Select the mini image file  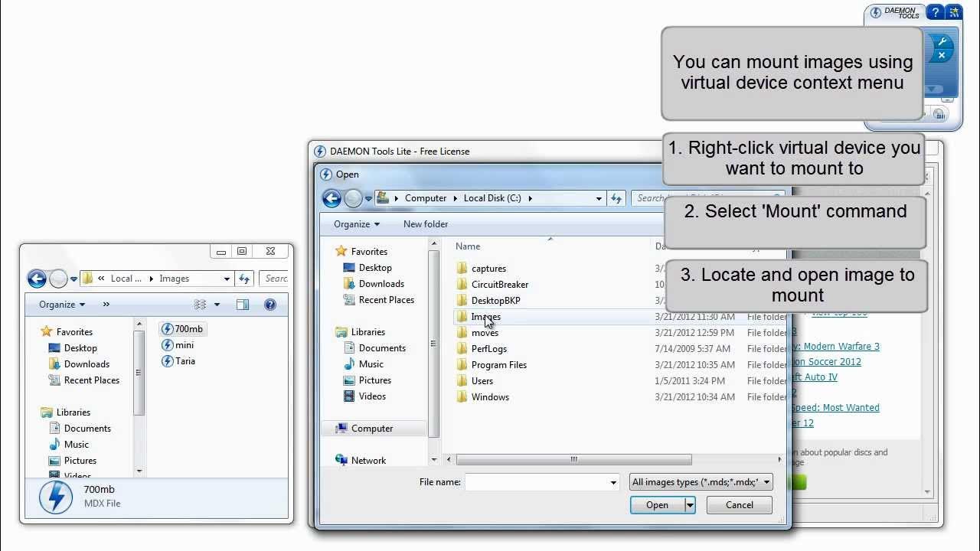point(178,345)
